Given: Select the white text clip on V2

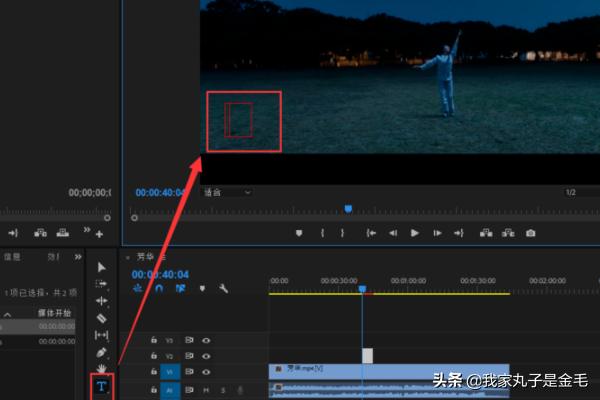Looking at the screenshot, I should [367, 356].
